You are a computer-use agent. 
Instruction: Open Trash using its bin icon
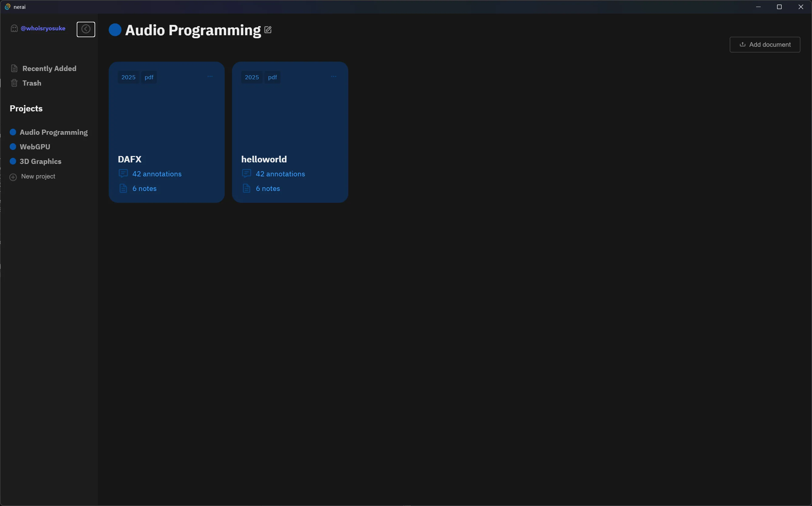tap(14, 83)
